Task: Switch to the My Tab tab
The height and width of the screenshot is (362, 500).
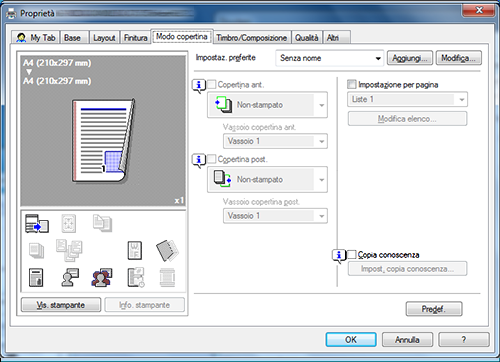Action: 36,38
